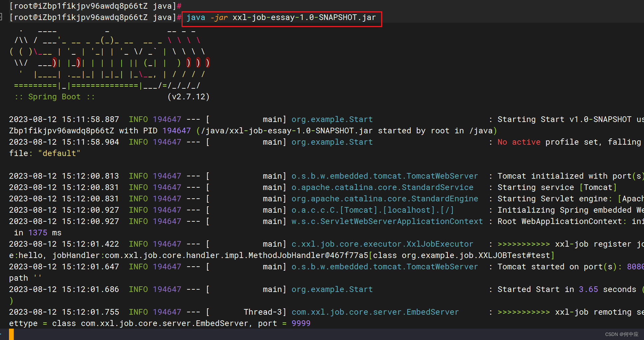Click the java -jar xxl-job-essay command text
This screenshot has height=340, width=644.
pos(281,17)
